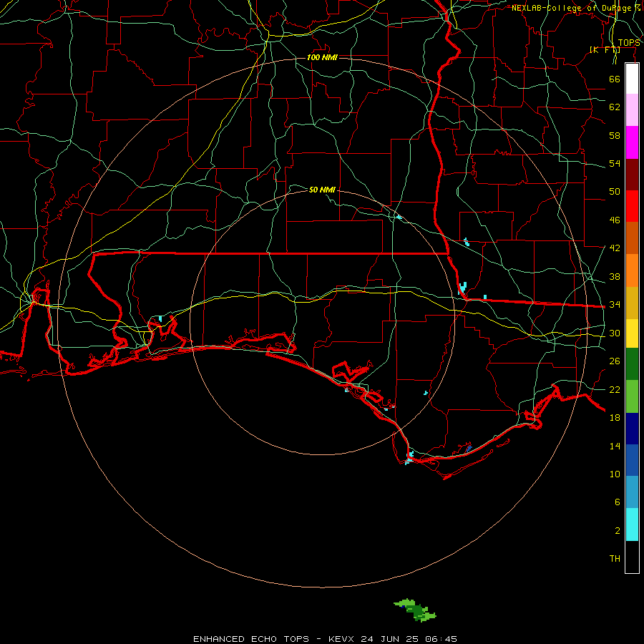This screenshot has width=644, height=644.
Task: Select the '42' legend value
Action: 615,248
